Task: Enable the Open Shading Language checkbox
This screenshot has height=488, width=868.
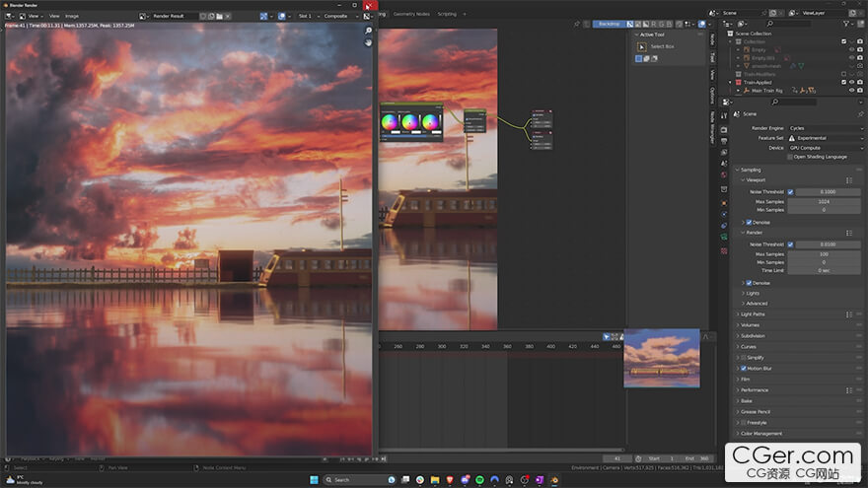Action: 790,157
